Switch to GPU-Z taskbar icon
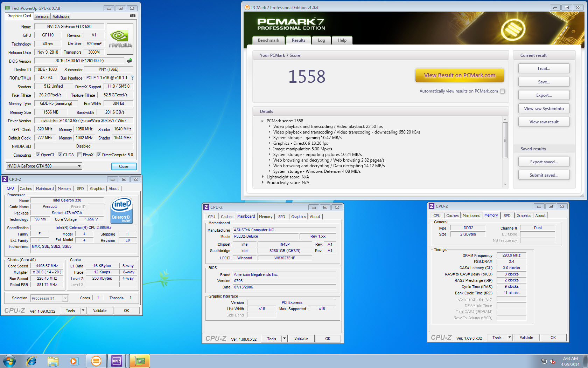This screenshot has height=368, width=588. pyautogui.click(x=140, y=361)
